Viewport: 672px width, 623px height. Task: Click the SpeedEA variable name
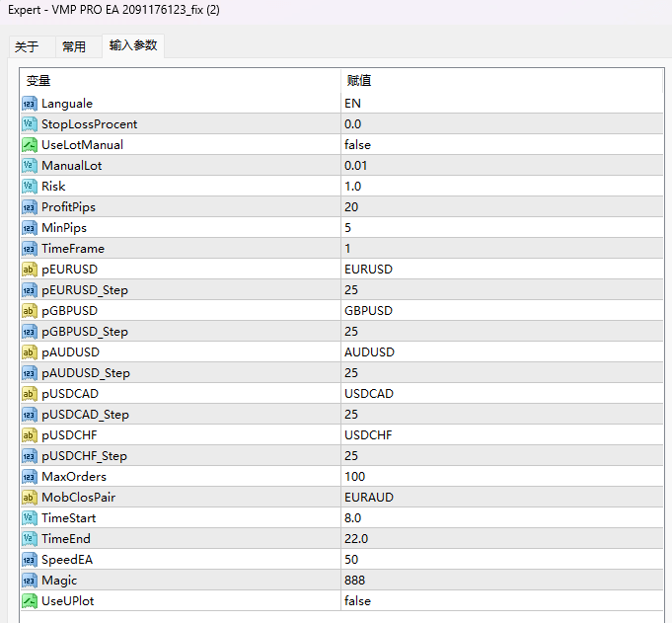pos(67,560)
